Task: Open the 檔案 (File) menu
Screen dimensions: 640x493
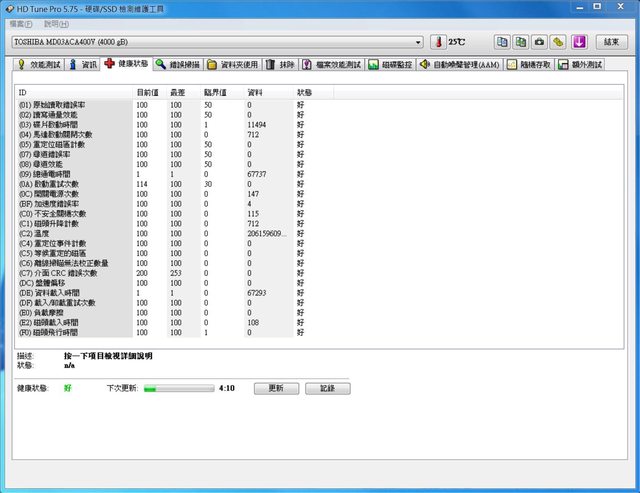Action: click(20, 23)
